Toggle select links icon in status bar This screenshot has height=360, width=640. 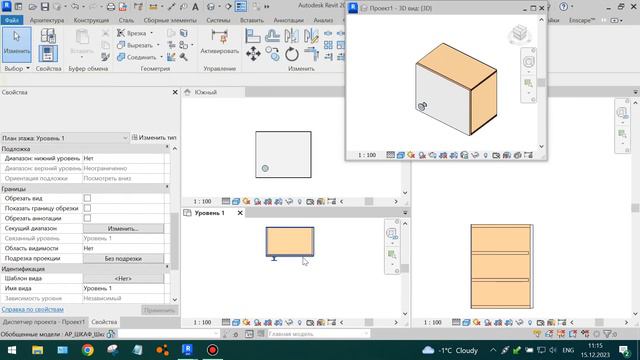pyautogui.click(x=537, y=334)
